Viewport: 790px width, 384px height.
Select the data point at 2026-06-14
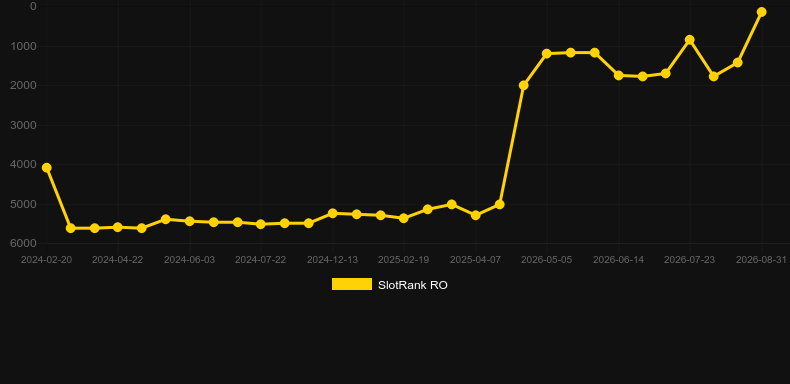[619, 75]
